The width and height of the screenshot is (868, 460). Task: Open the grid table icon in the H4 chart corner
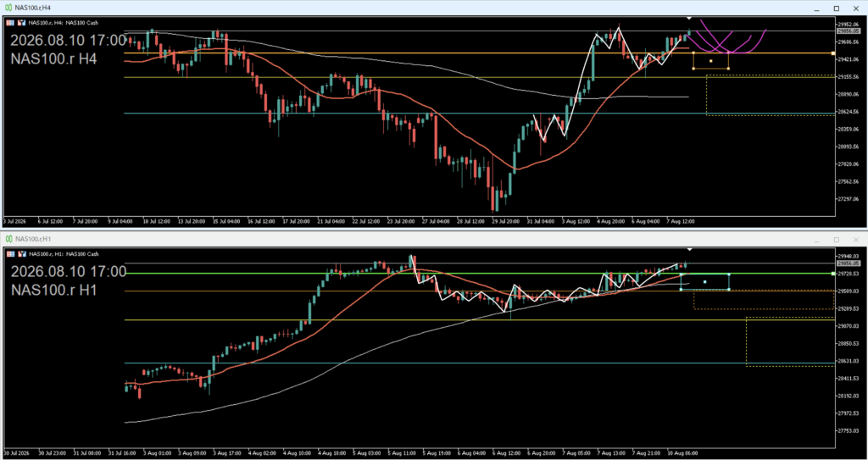point(12,23)
